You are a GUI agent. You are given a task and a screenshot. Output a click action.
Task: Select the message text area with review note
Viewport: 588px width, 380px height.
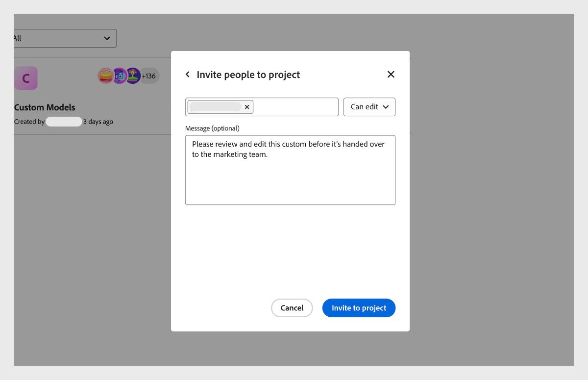tap(290, 170)
